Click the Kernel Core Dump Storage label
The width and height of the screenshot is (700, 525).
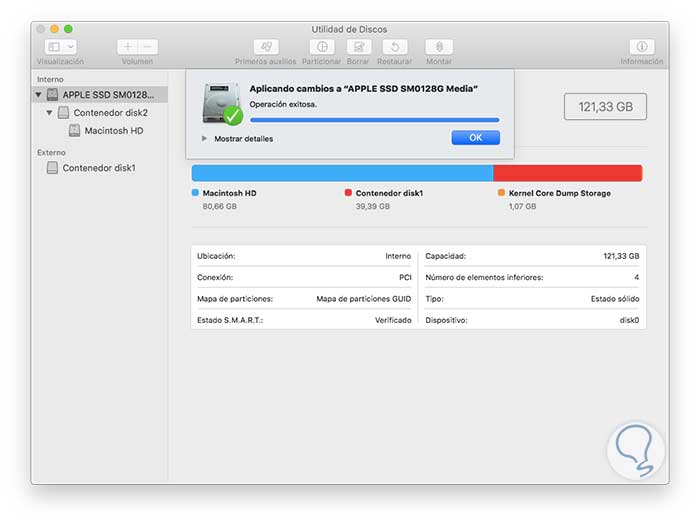(x=560, y=193)
